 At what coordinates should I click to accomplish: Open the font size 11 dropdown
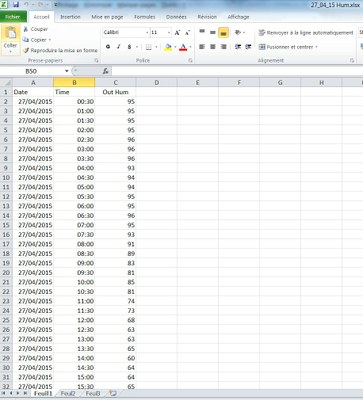(169, 33)
